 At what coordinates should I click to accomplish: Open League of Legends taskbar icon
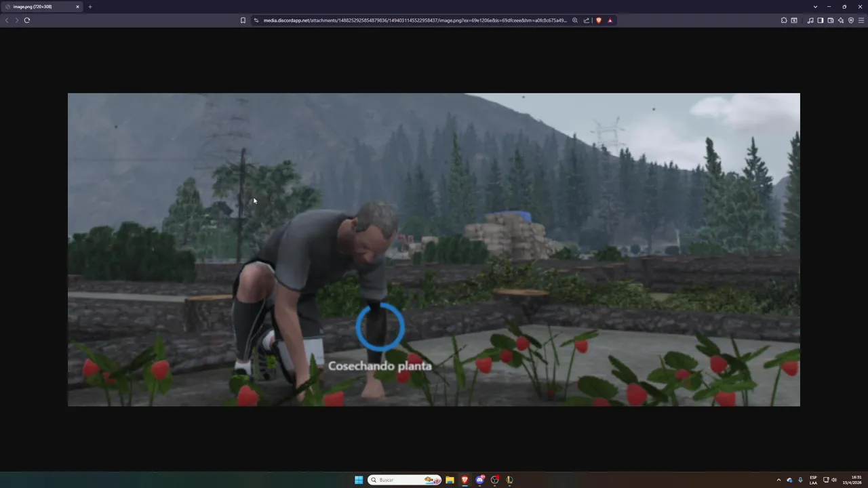coord(510,480)
